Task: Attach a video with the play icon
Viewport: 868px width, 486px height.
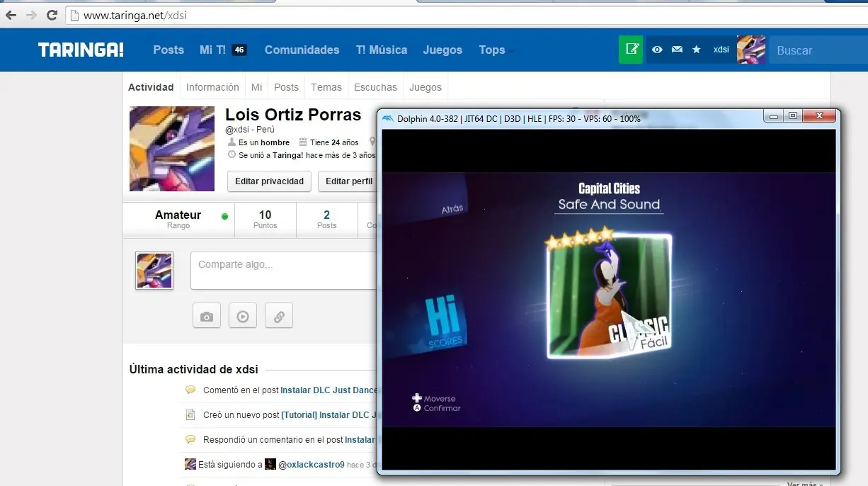Action: click(243, 316)
